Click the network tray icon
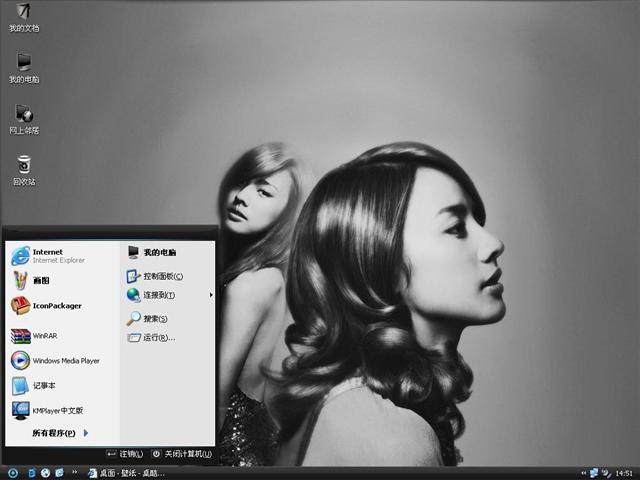Screen dimensions: 640x480 click(x=594, y=473)
